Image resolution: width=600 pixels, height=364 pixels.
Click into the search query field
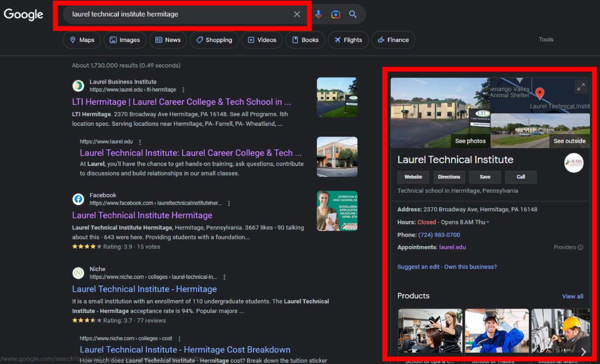[180, 14]
